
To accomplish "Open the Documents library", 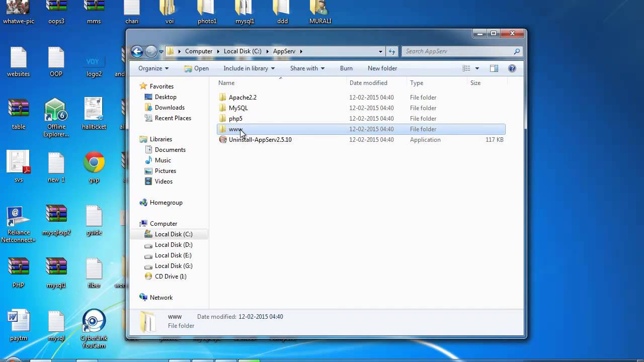I will point(170,150).
